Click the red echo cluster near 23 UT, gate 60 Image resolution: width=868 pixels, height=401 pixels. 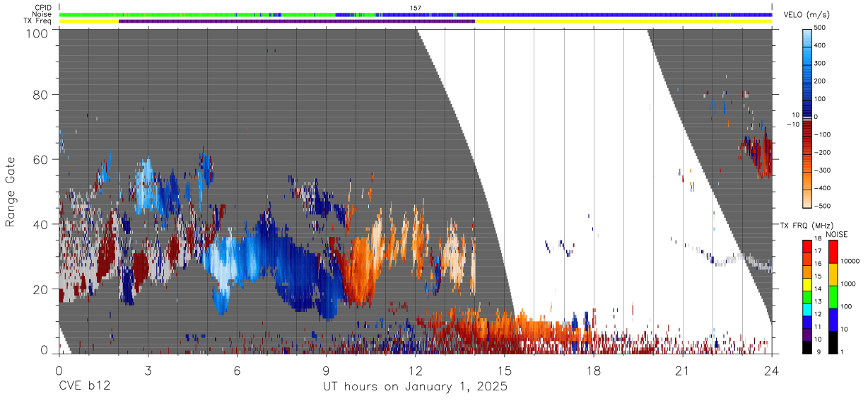[756, 153]
